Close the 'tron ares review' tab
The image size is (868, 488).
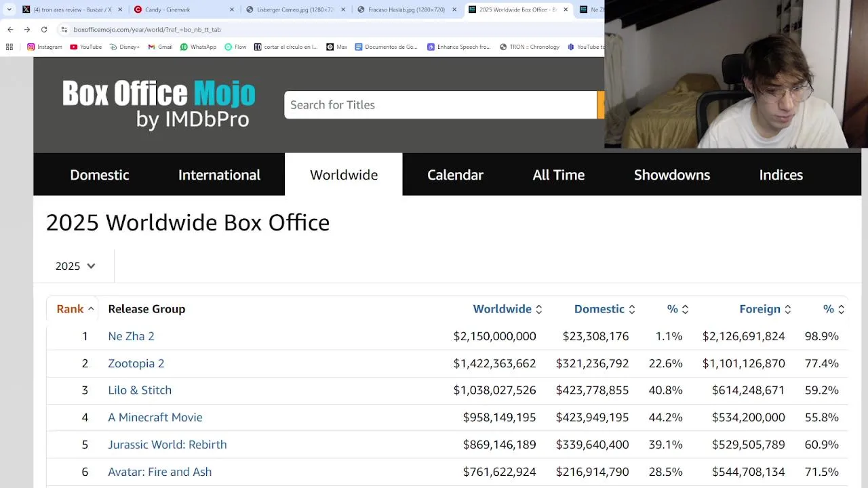click(120, 9)
